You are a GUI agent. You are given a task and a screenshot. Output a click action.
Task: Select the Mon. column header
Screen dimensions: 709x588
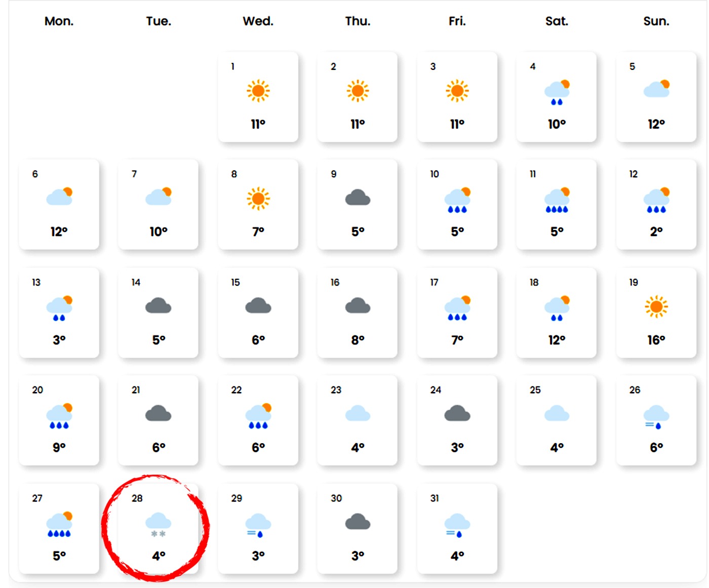59,21
